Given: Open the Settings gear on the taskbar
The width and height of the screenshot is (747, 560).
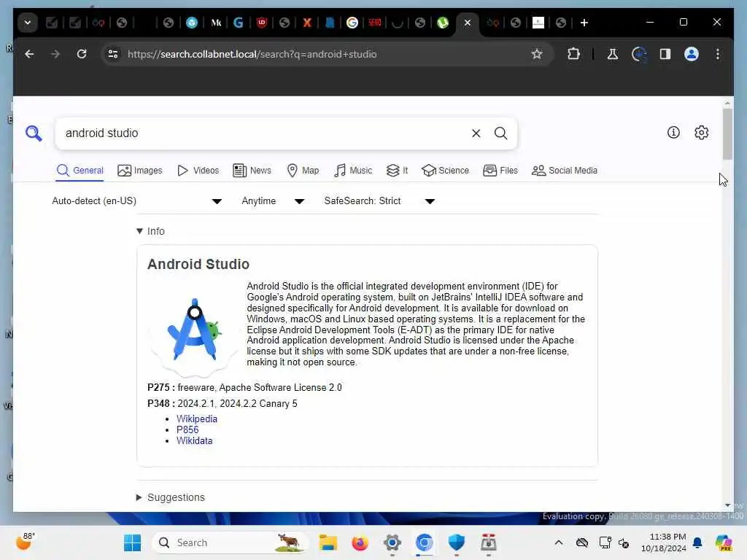Looking at the screenshot, I should (x=392, y=542).
